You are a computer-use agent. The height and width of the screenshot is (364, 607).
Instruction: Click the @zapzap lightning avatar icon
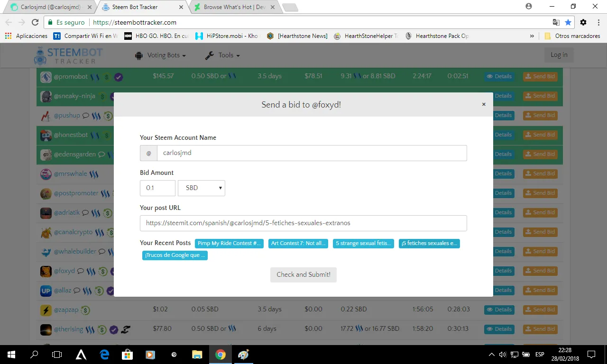46,310
